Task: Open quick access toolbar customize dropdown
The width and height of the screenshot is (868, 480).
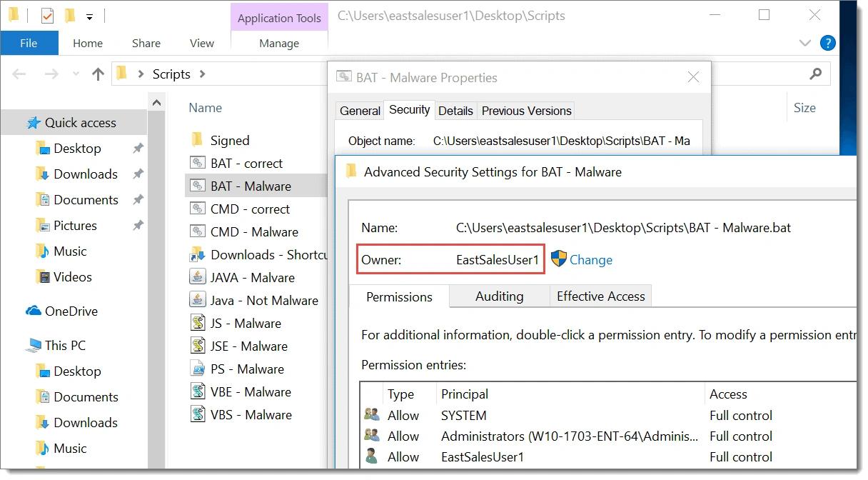Action: (89, 16)
